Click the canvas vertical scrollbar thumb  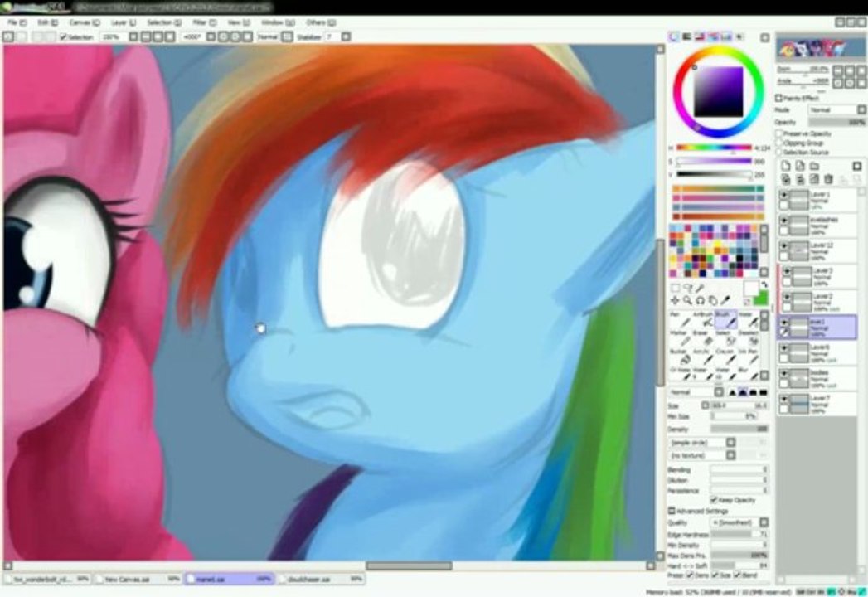pyautogui.click(x=660, y=312)
